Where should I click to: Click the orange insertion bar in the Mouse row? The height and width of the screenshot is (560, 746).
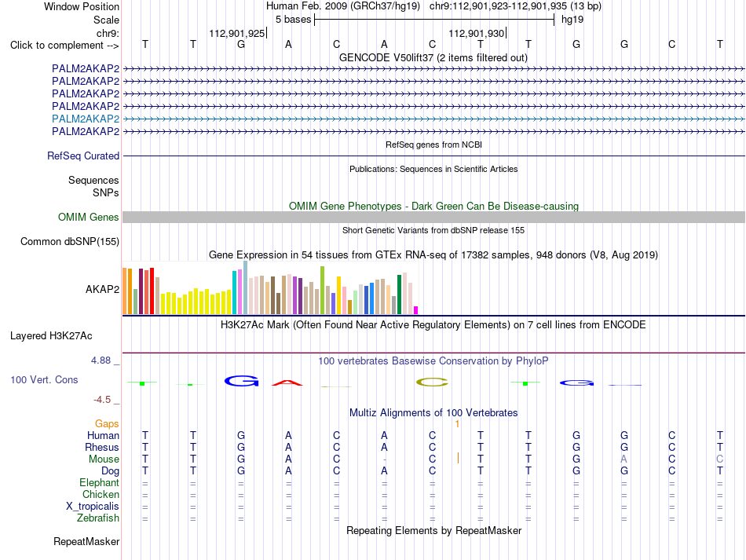click(458, 458)
